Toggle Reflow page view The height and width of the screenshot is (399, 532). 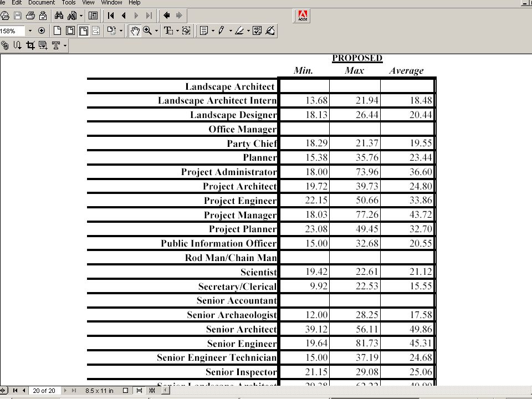click(96, 31)
